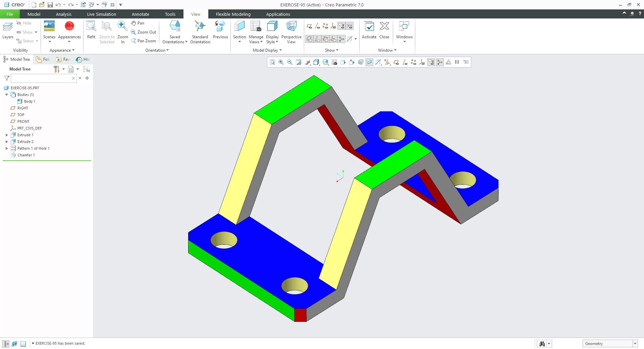Expand the Extrude 1 feature

7,135
